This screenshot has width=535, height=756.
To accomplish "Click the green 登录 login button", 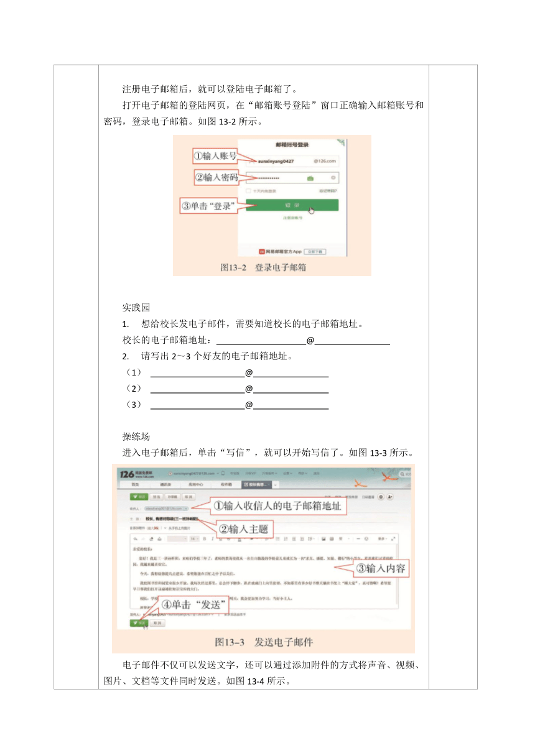I will coord(292,205).
